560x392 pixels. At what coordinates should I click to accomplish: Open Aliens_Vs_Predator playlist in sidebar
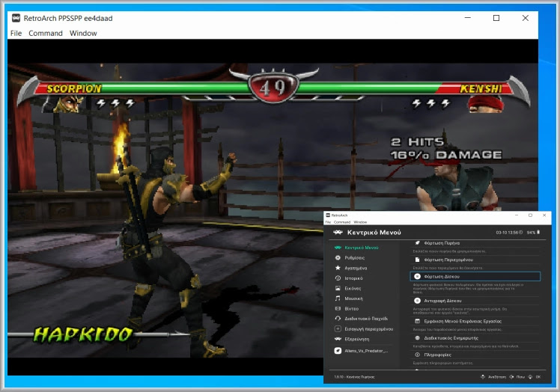(362, 351)
